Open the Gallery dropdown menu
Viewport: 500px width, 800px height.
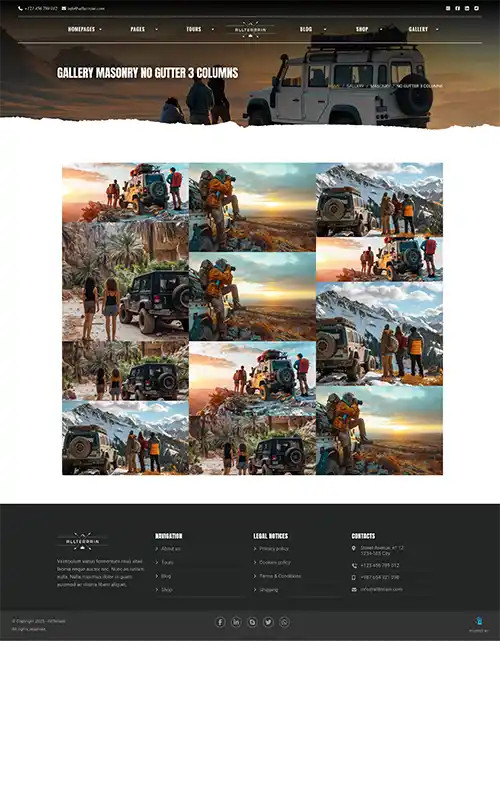[x=423, y=29]
